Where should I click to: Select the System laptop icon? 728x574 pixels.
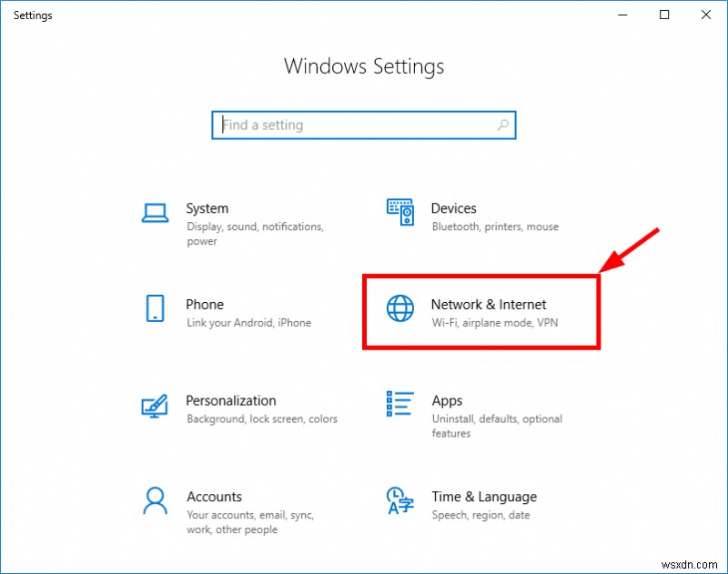click(155, 211)
